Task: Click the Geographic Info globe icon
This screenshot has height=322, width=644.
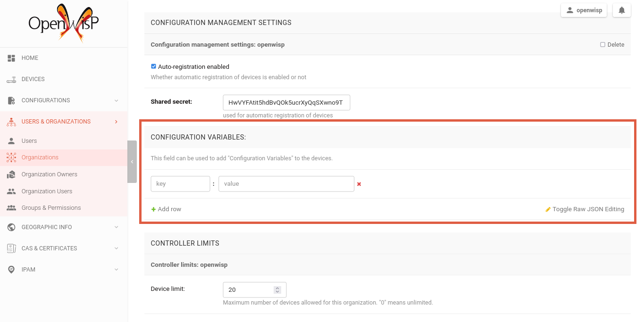Action: (12, 227)
